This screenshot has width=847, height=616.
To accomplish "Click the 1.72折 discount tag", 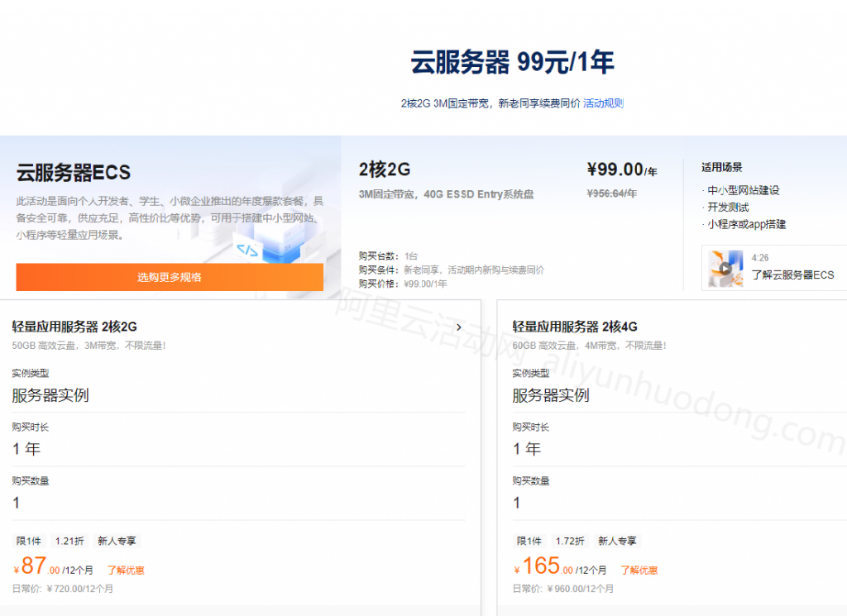I will [570, 541].
